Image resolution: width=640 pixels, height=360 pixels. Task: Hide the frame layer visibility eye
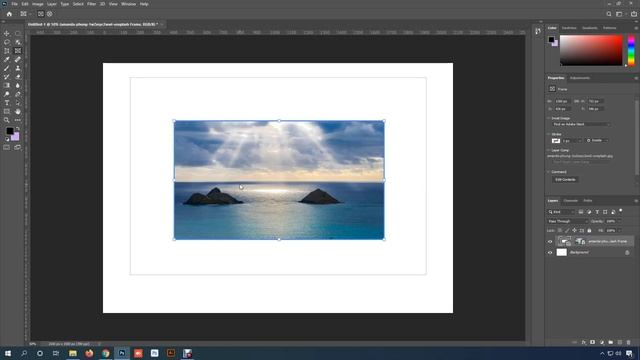click(x=550, y=242)
